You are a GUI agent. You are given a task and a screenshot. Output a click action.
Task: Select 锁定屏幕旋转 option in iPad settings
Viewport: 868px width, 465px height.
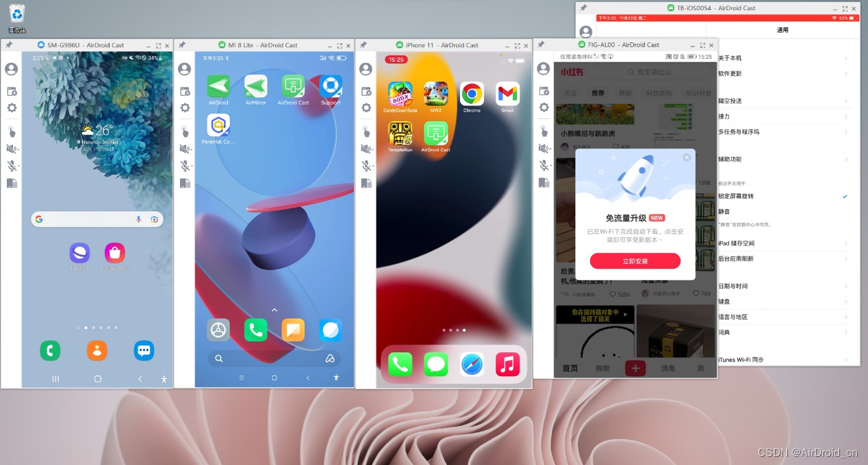click(782, 196)
